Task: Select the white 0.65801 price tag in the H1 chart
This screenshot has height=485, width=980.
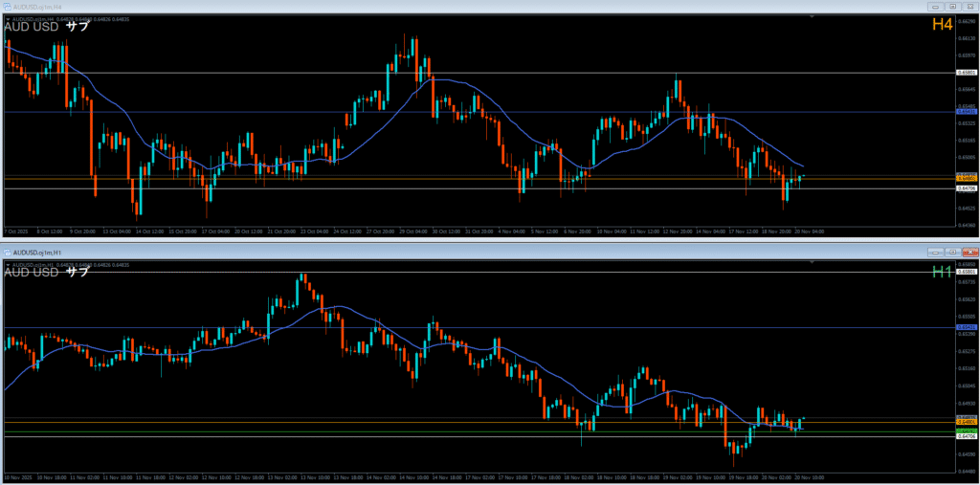Action: (967, 272)
